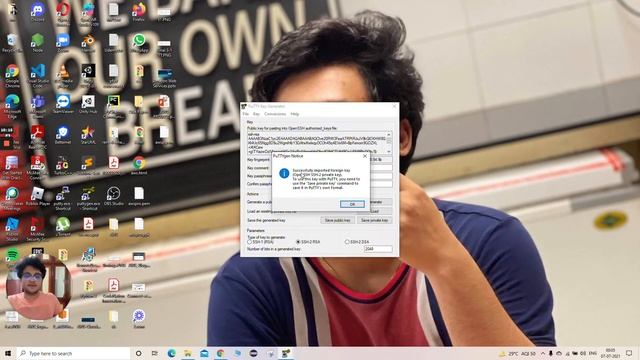The image size is (640, 360).
Task: Open the Firefox desktop shortcut
Action: (x=139, y=11)
